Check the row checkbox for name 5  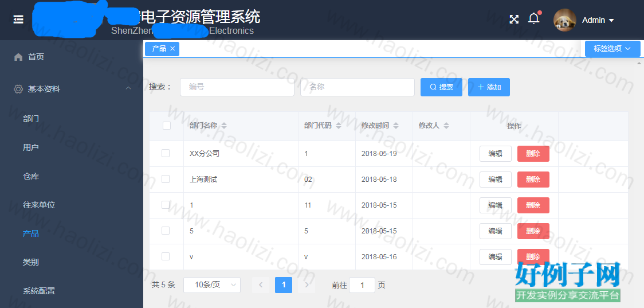click(x=166, y=231)
